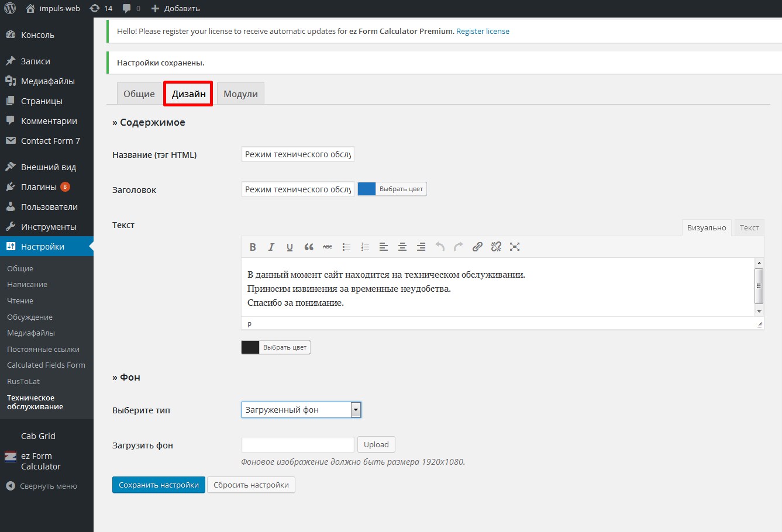
Task: Toggle distraction-free fullscreen editor icon
Action: pos(515,247)
